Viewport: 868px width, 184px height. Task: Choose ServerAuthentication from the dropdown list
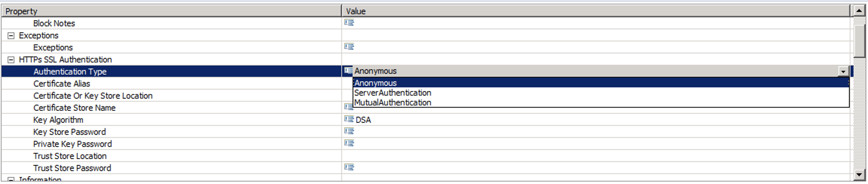click(x=393, y=93)
